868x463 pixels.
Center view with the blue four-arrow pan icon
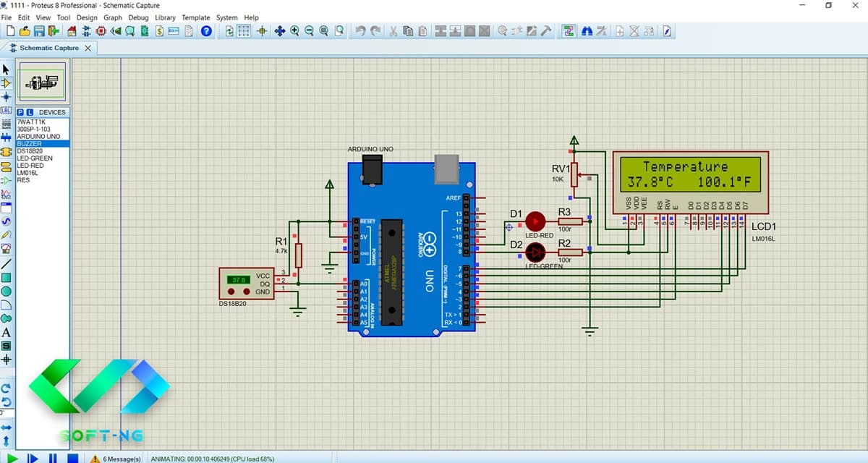(280, 31)
